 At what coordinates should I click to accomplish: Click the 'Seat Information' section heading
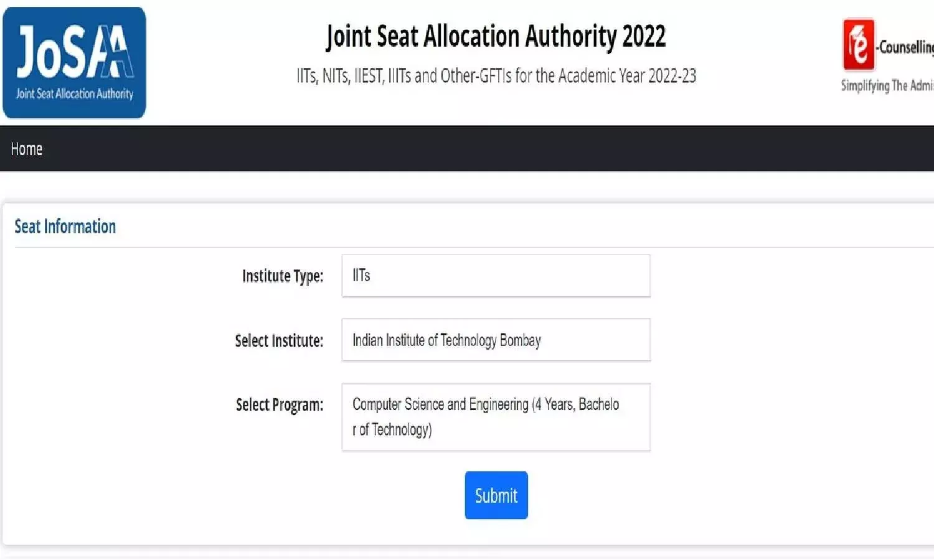pos(65,226)
